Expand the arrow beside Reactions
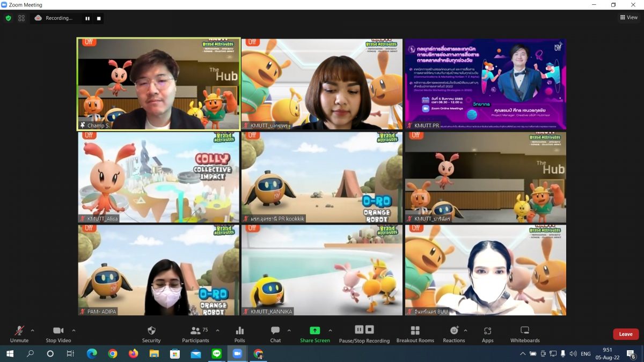 pos(465,330)
